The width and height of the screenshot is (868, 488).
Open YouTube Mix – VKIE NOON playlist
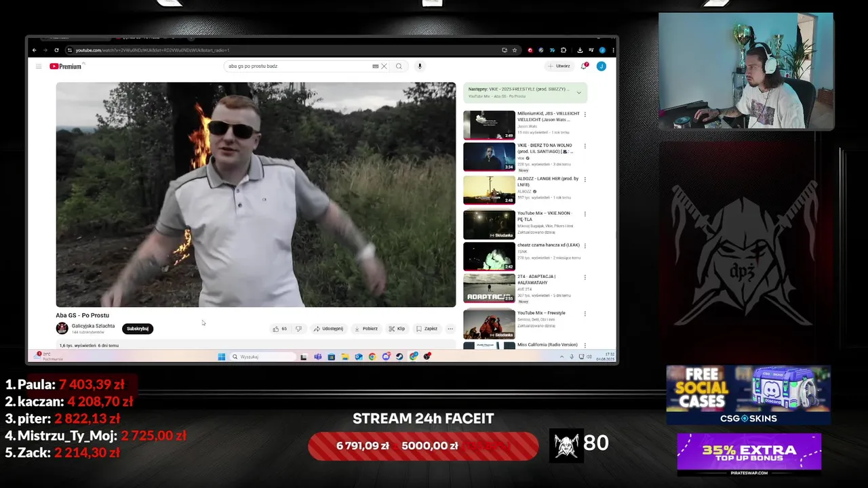[x=489, y=225]
